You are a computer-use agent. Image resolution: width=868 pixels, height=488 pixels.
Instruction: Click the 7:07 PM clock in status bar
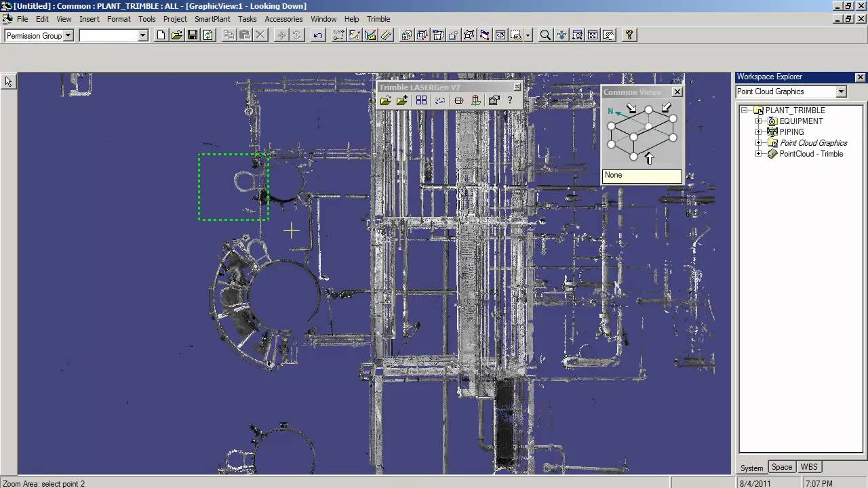click(x=818, y=483)
